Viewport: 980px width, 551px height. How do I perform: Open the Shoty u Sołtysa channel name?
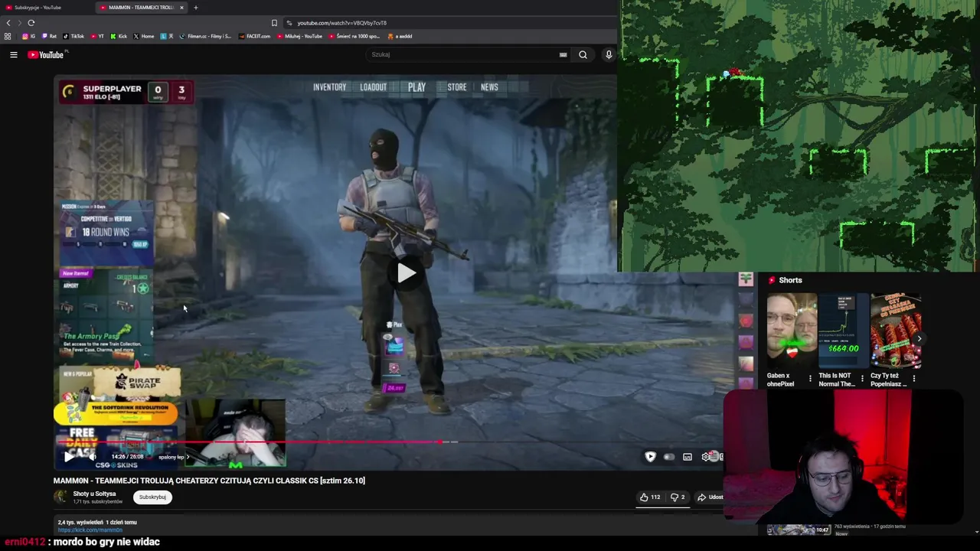[x=94, y=494]
